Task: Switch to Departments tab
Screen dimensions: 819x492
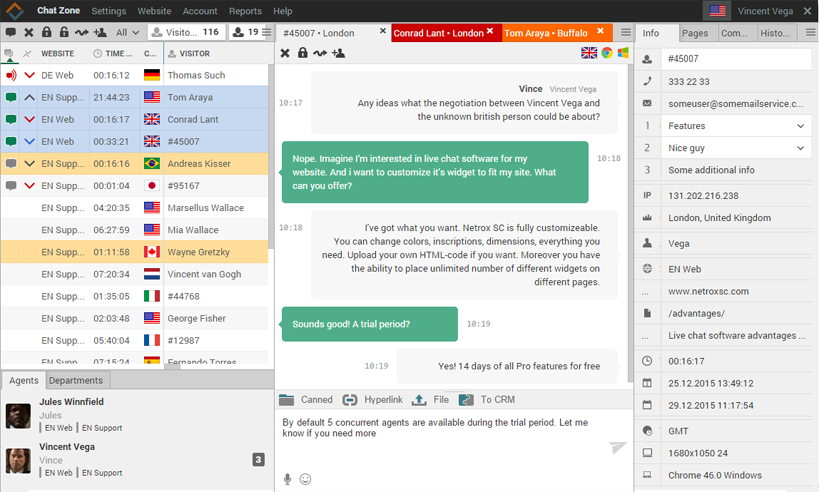Action: [76, 380]
